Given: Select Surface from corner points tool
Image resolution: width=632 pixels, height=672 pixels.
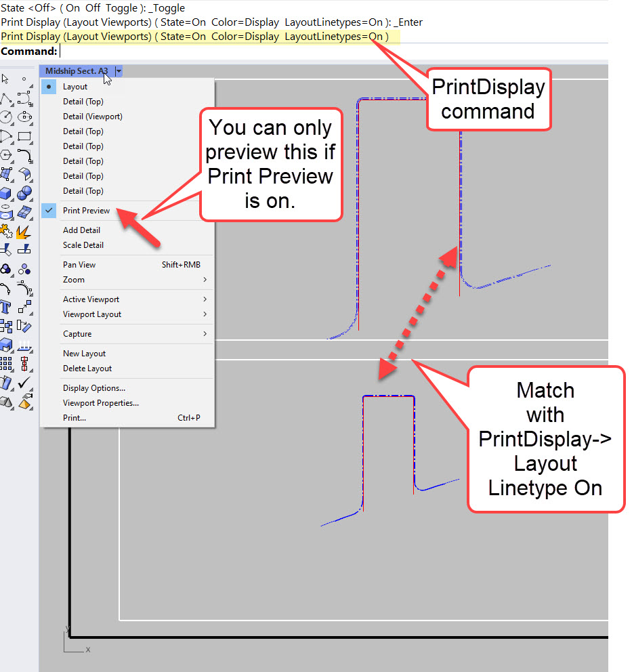Looking at the screenshot, I should coord(6,174).
